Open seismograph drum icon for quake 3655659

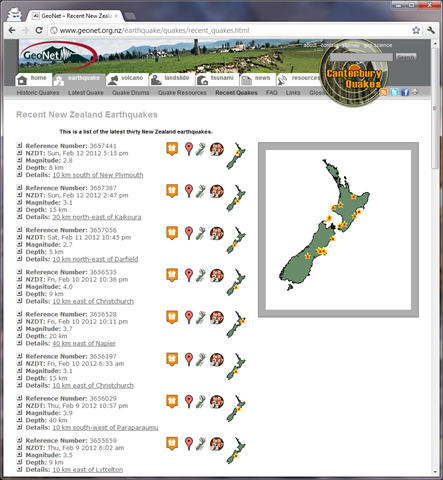point(217,444)
